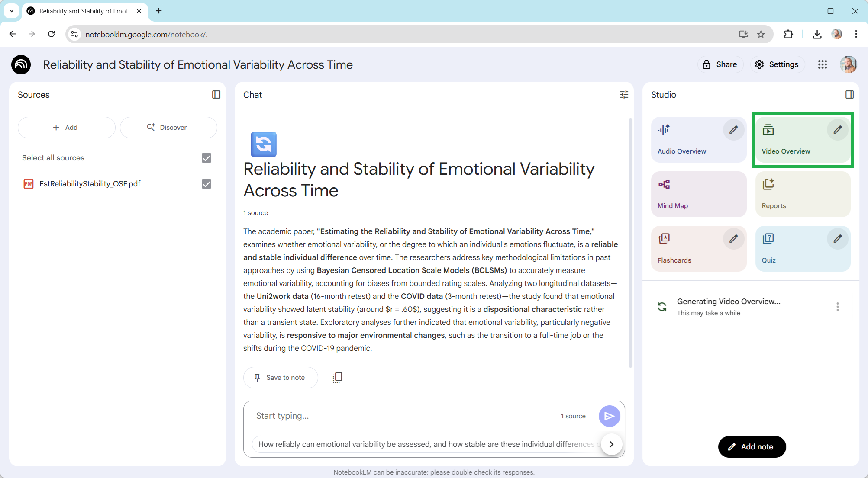Open the Settings menu

click(x=777, y=64)
